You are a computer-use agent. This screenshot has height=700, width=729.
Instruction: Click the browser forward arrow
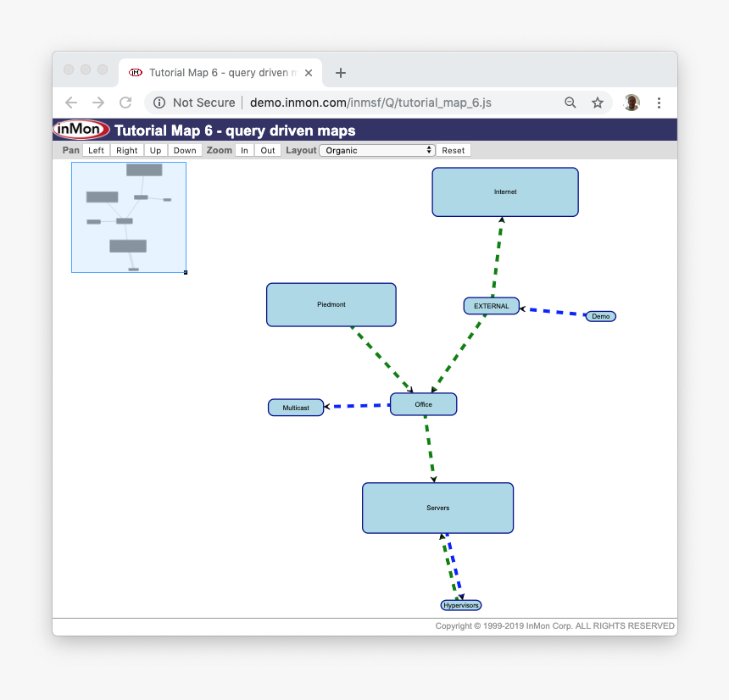point(98,103)
